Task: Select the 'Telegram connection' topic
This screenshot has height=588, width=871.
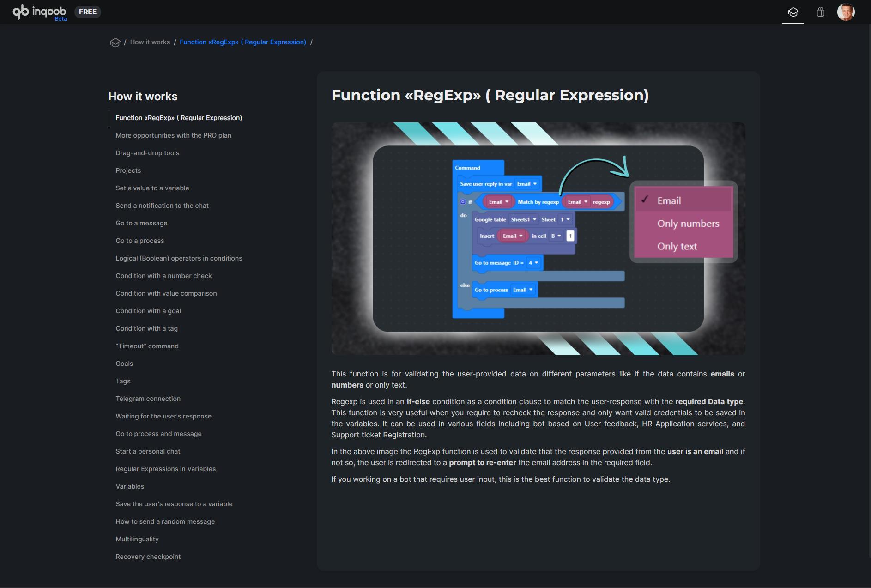Action: 148,399
